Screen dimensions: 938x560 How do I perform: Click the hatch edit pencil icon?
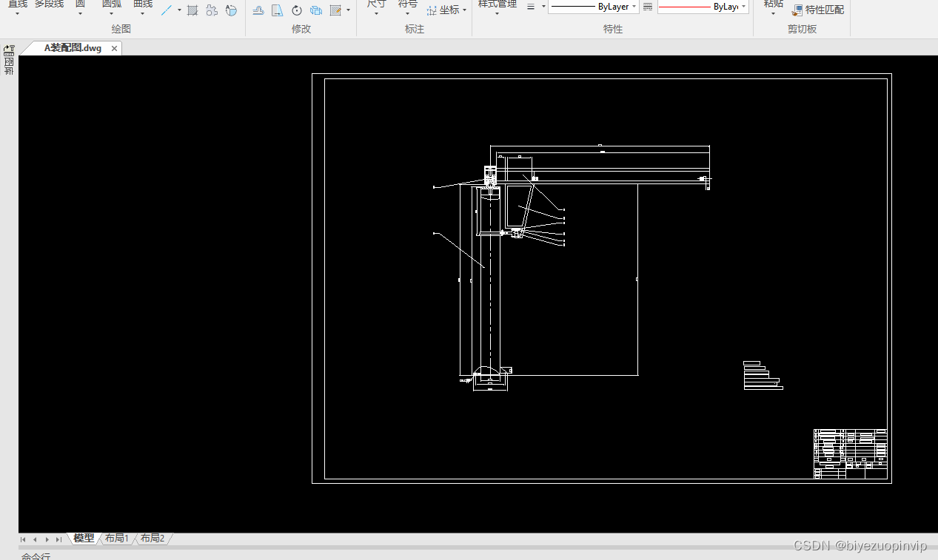335,10
